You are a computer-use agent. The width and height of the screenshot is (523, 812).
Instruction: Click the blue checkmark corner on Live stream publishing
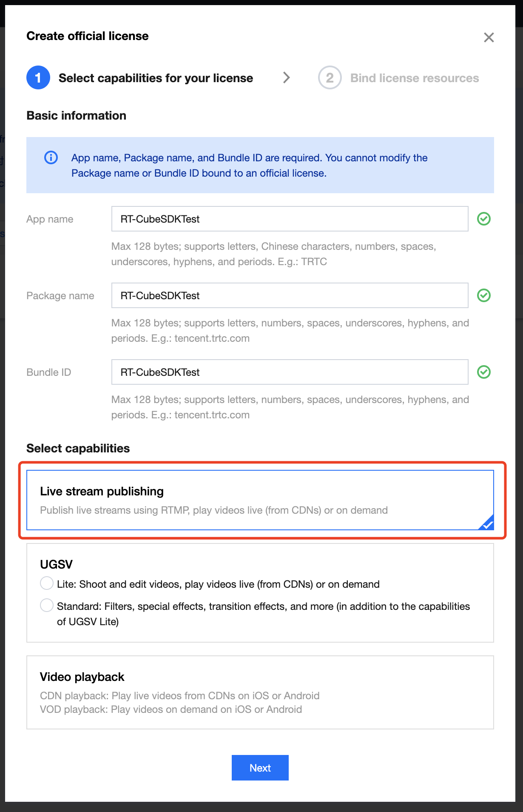(487, 523)
